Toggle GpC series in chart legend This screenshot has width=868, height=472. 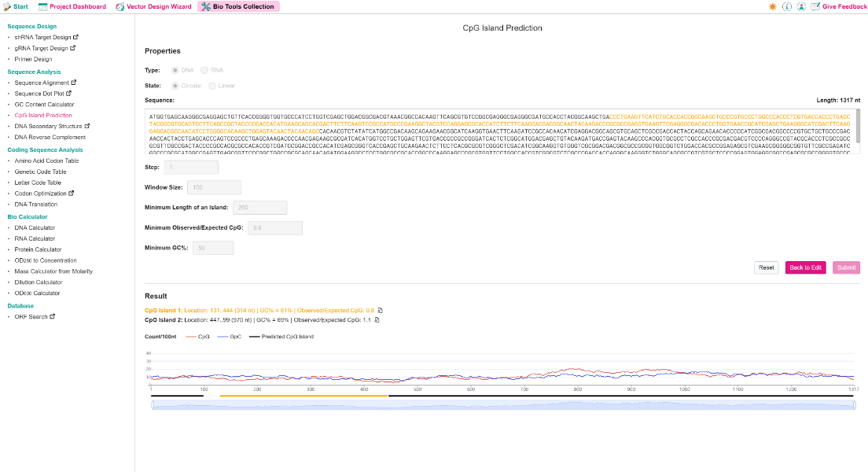229,336
